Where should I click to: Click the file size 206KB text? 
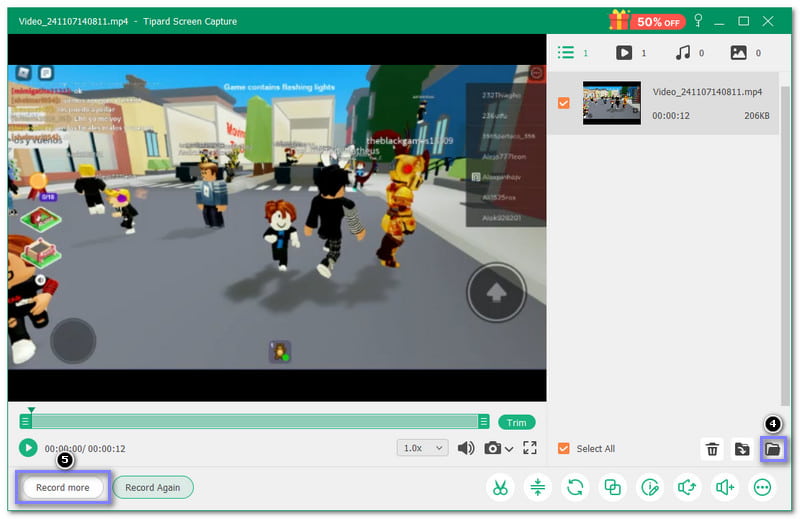pyautogui.click(x=756, y=116)
